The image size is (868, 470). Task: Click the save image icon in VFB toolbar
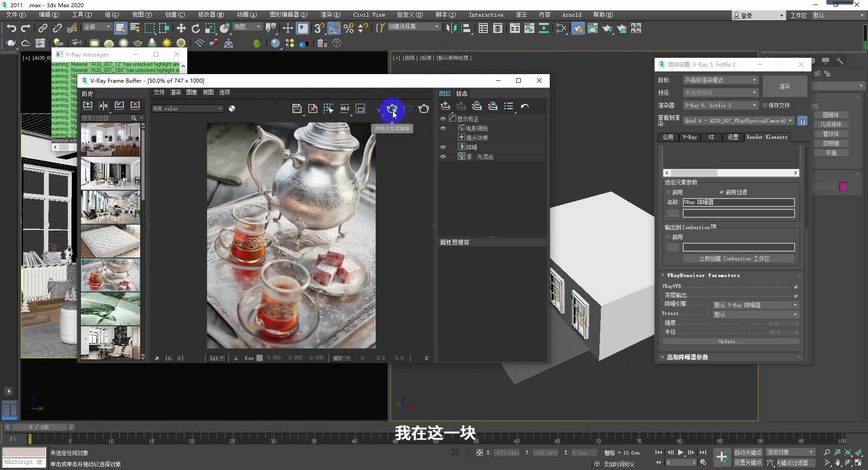[x=297, y=108]
